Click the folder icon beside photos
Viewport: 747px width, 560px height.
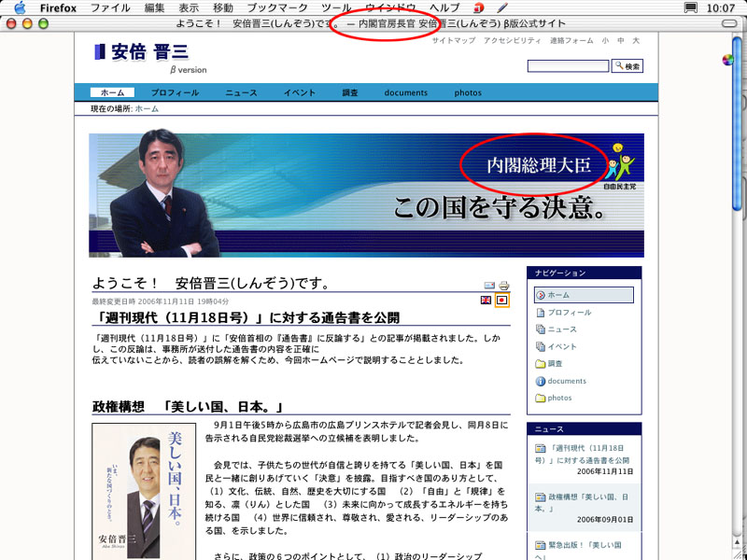pyautogui.click(x=541, y=399)
